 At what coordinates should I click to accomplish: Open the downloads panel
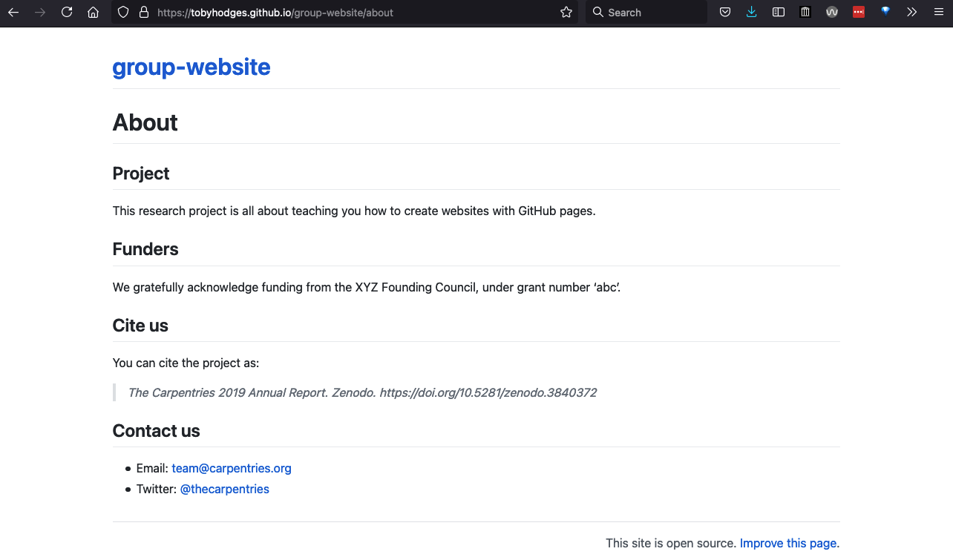(x=752, y=12)
